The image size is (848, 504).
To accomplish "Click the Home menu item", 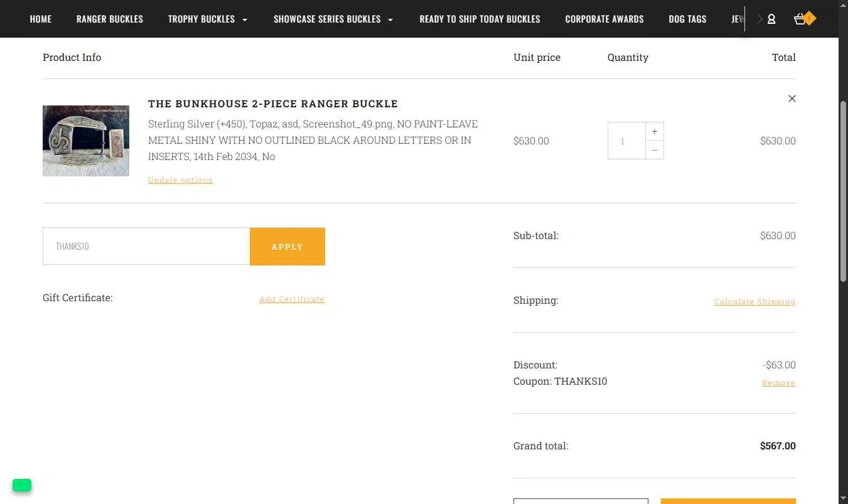I will point(41,19).
